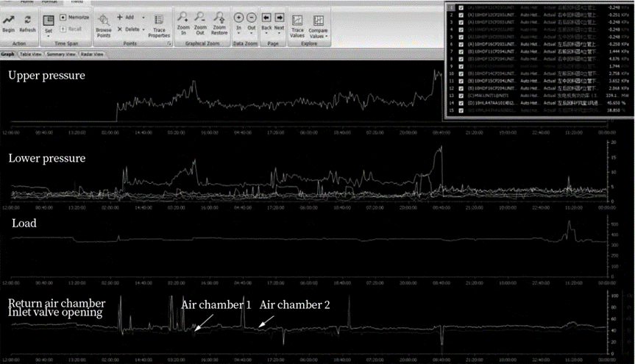Viewport: 635px width, 364px height.
Task: Click the Add point plus icon
Action: (x=120, y=17)
